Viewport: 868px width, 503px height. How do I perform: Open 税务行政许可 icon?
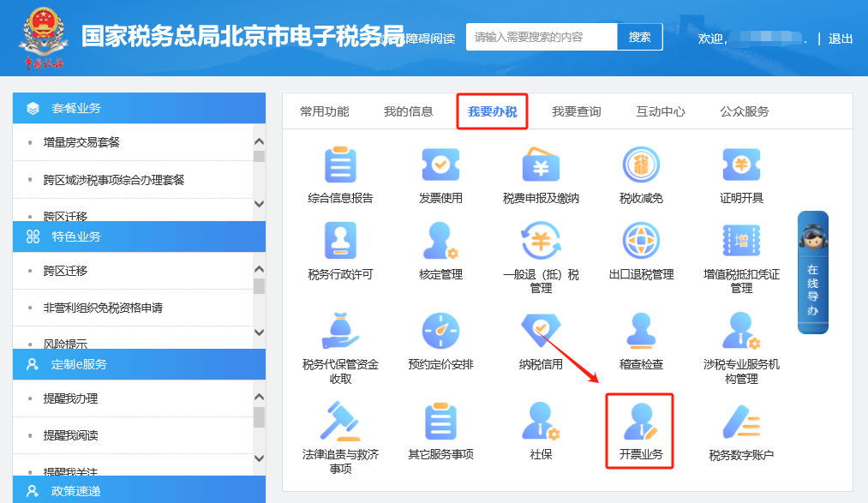tap(340, 241)
